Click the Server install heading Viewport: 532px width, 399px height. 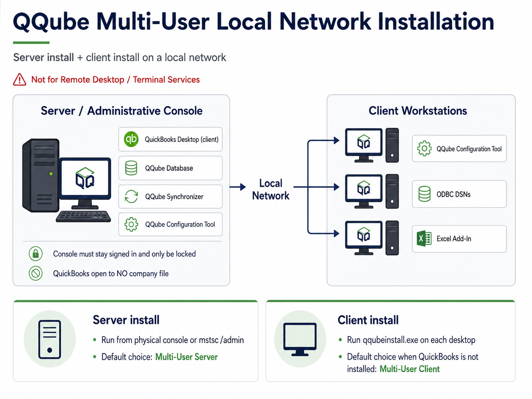(126, 320)
